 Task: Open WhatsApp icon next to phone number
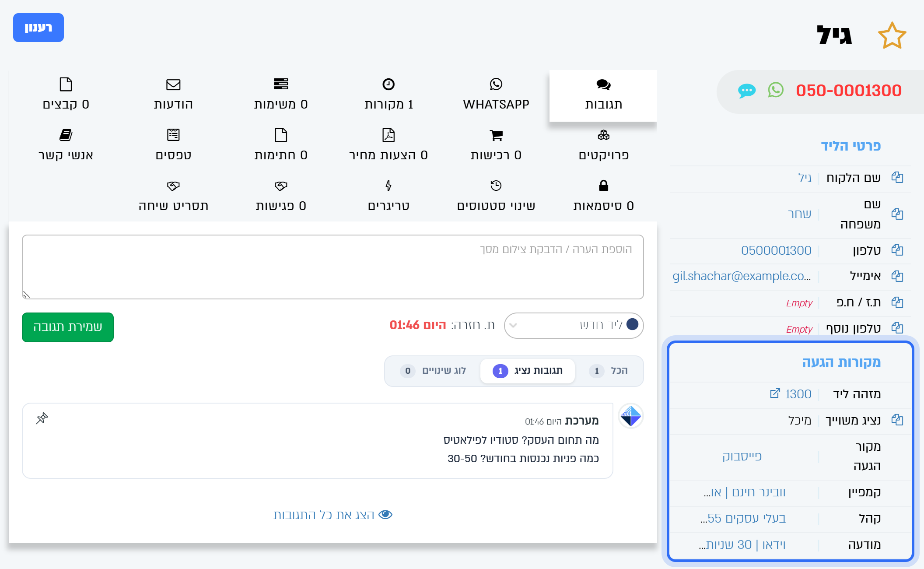coord(776,90)
